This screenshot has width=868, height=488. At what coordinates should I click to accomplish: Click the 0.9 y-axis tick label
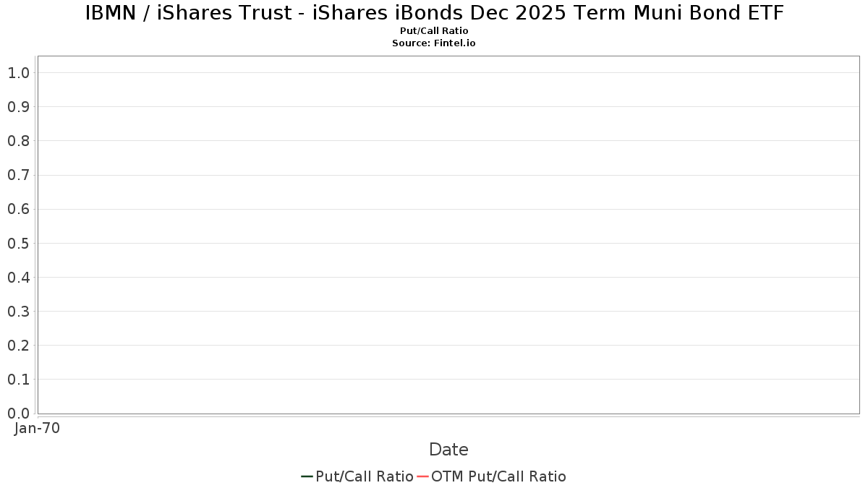click(18, 106)
